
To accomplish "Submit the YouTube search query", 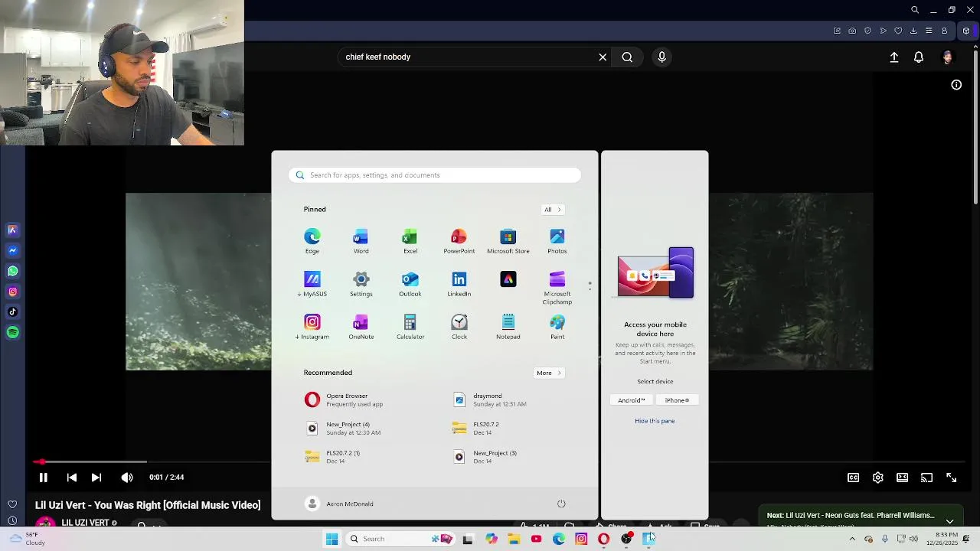I will [x=627, y=57].
